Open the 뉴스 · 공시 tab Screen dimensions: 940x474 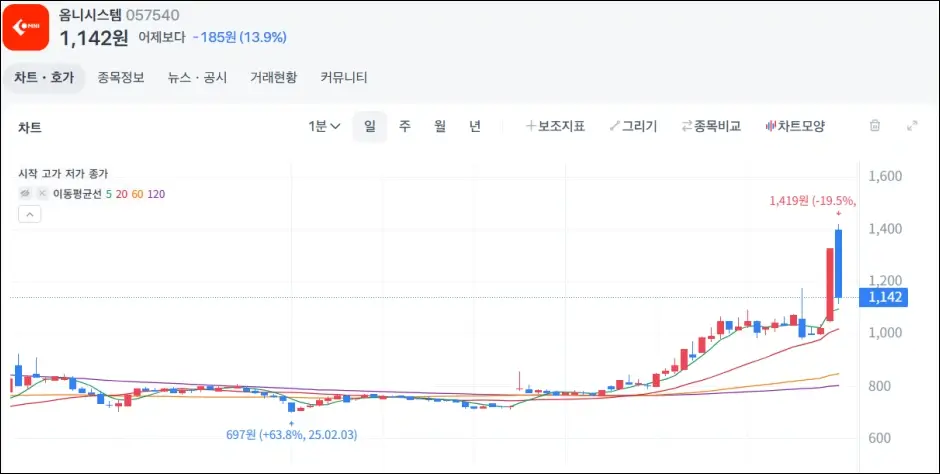[x=197, y=78]
